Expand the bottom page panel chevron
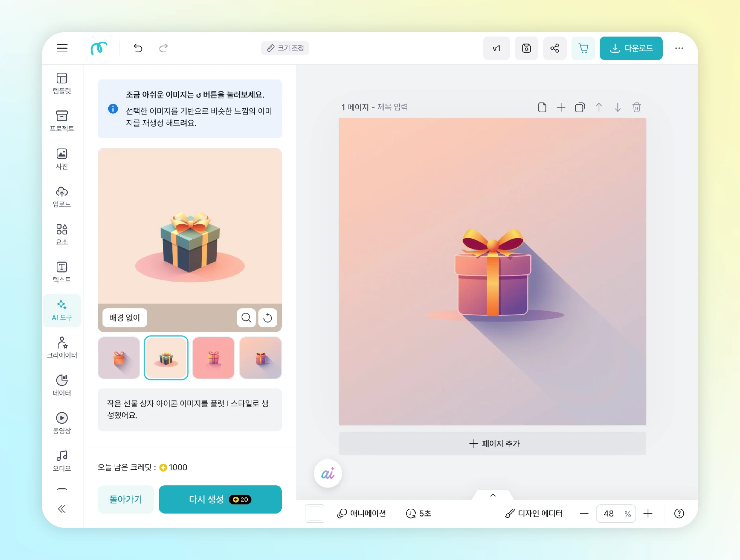The width and height of the screenshot is (740, 560). pyautogui.click(x=493, y=495)
